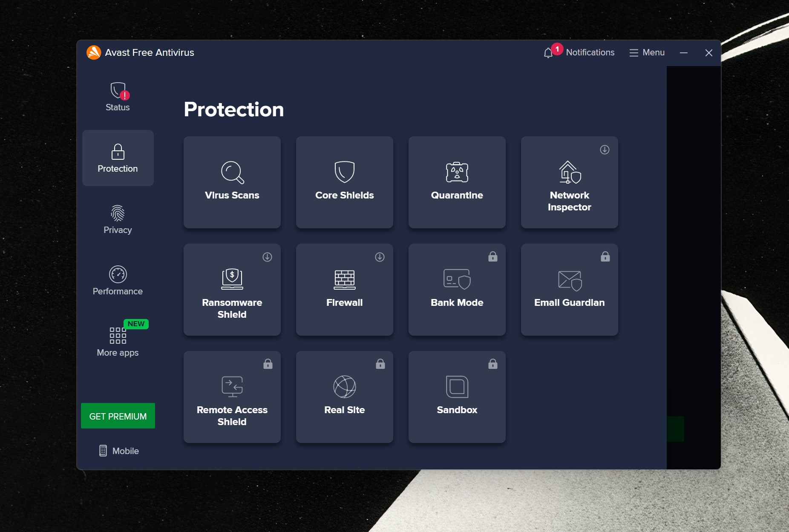The width and height of the screenshot is (789, 532).
Task: Open the Network Inspector house icon
Action: tap(570, 172)
